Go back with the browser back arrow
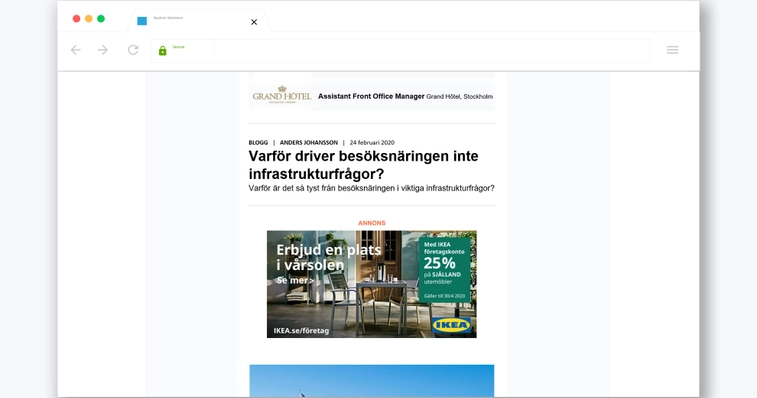The image size is (757, 398). (76, 50)
